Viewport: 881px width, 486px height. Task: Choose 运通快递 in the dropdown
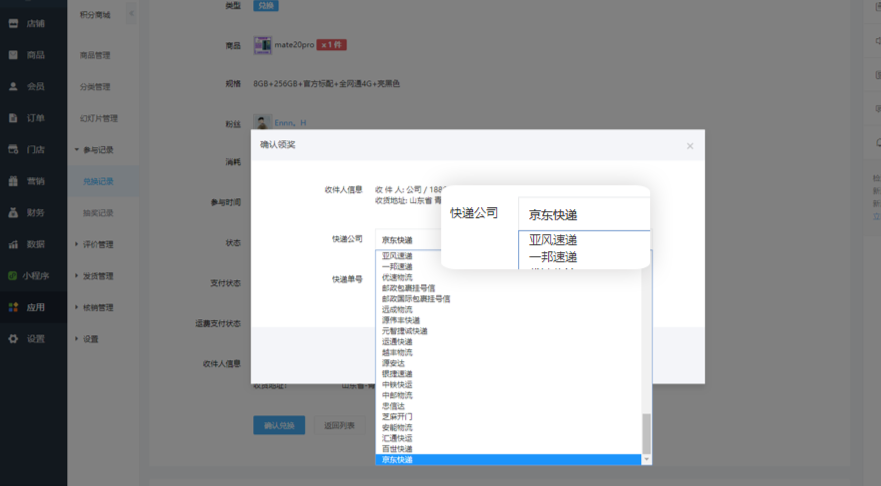pos(508,341)
